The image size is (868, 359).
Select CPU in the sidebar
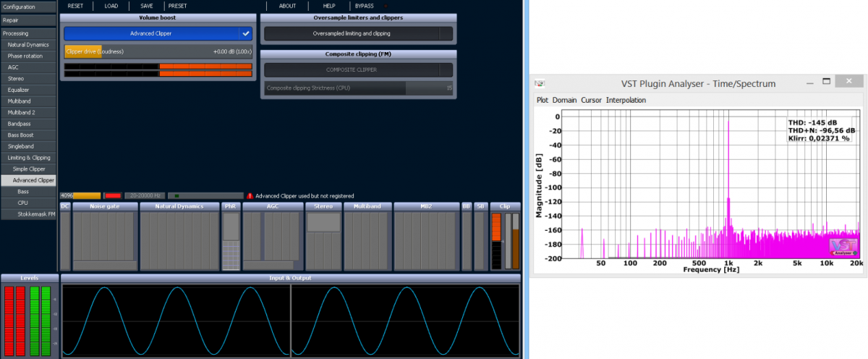(27, 203)
